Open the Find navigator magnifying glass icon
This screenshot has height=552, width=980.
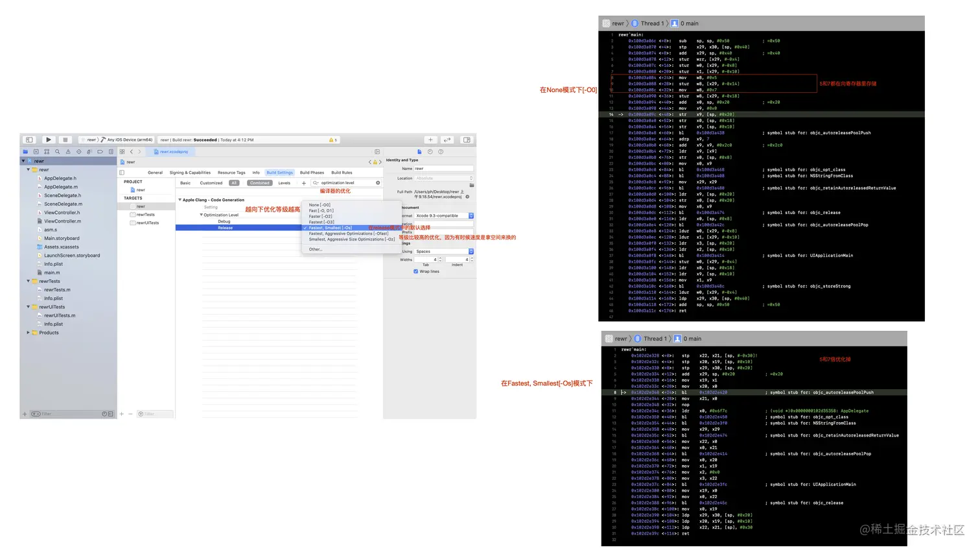(57, 151)
